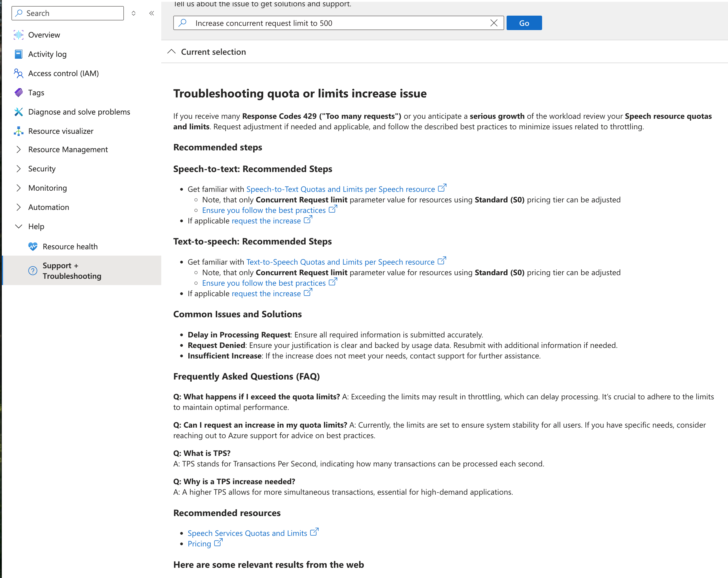Open Diagnose and solve problems

point(79,112)
